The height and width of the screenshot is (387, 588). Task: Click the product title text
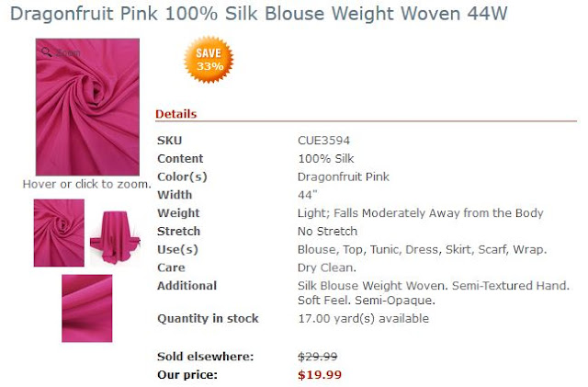click(x=259, y=14)
